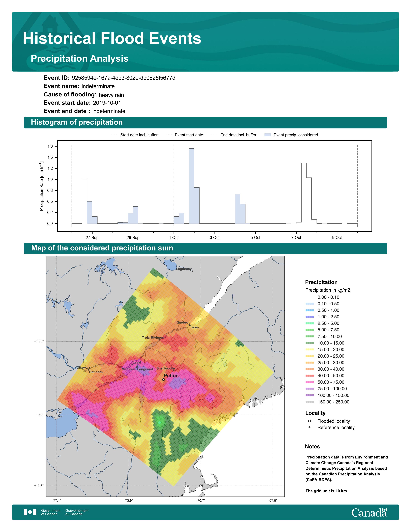Click the Start date incl. buffer legend entry

134,135
